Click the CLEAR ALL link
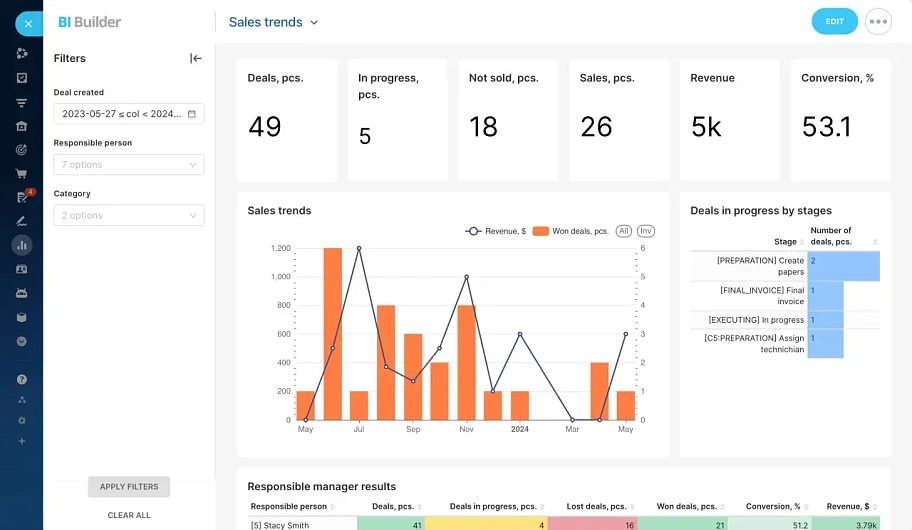The image size is (912, 530). [x=129, y=515]
